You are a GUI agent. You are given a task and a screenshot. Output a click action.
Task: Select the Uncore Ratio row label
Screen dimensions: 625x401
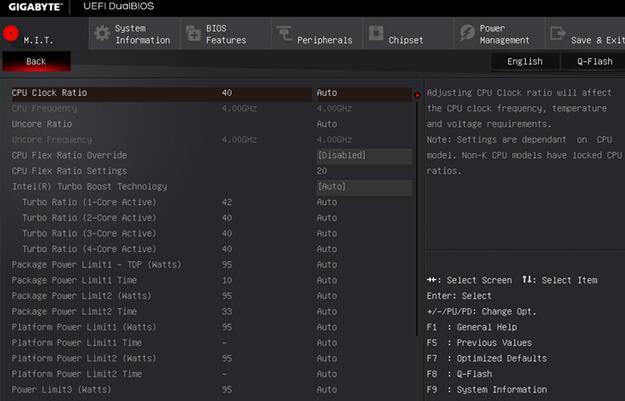click(x=42, y=124)
